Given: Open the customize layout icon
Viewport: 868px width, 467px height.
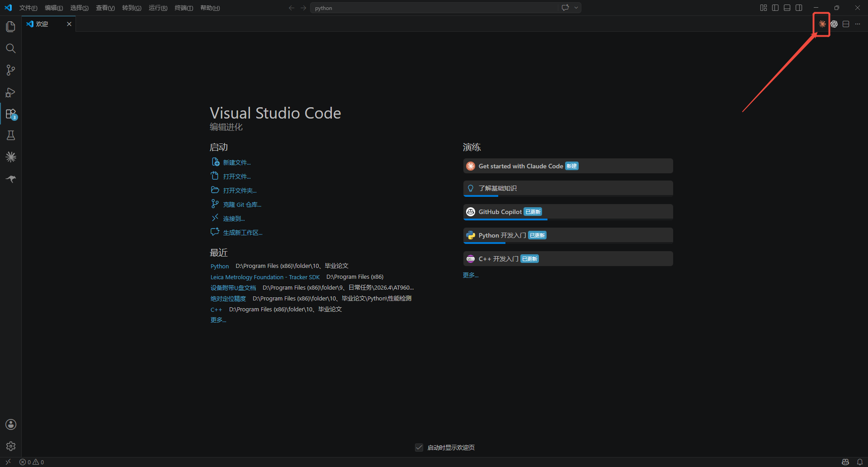Looking at the screenshot, I should (764, 8).
